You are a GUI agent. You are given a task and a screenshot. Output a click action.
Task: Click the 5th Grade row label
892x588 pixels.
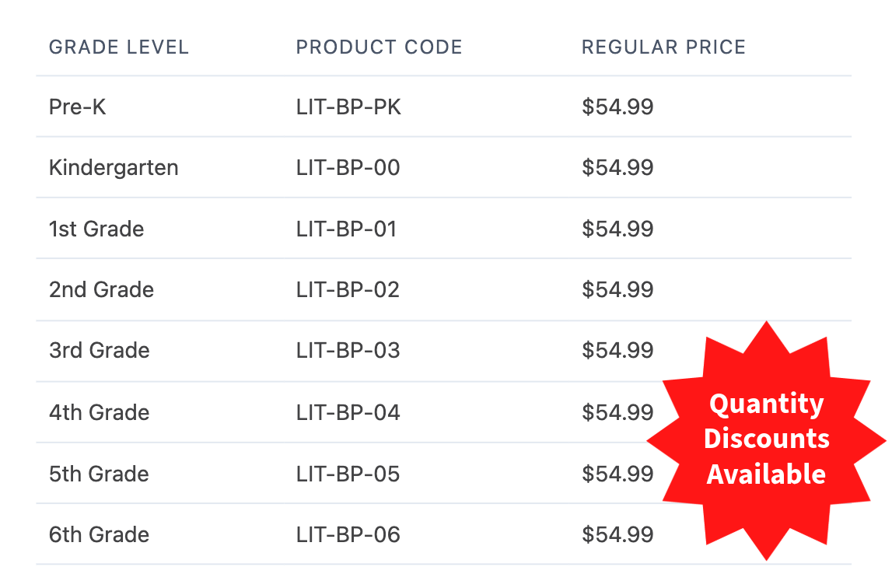tap(99, 474)
